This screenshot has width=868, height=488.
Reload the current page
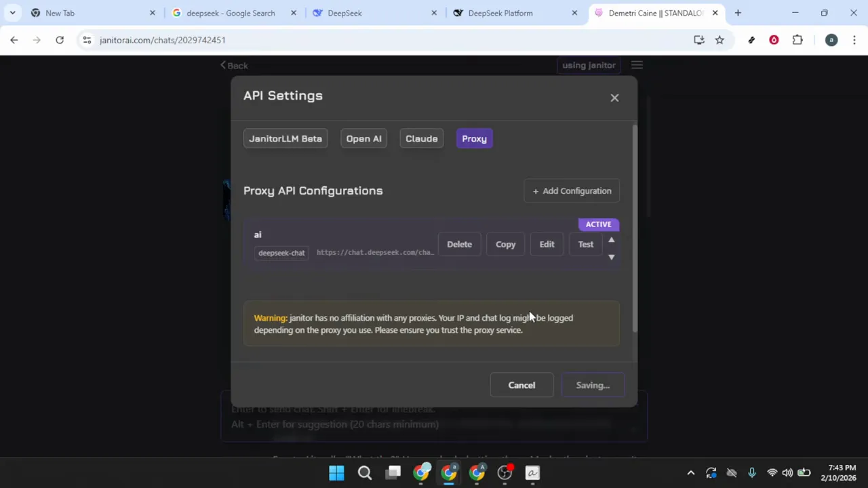(60, 40)
